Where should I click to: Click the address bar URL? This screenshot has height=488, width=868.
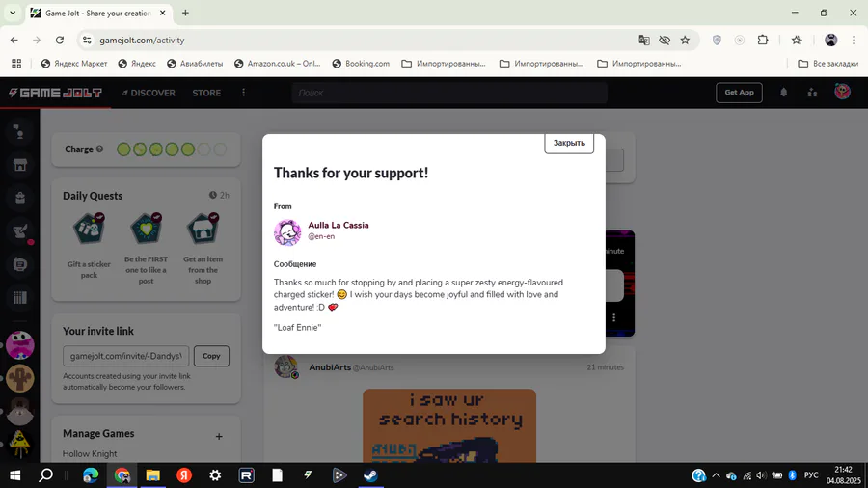click(x=143, y=40)
